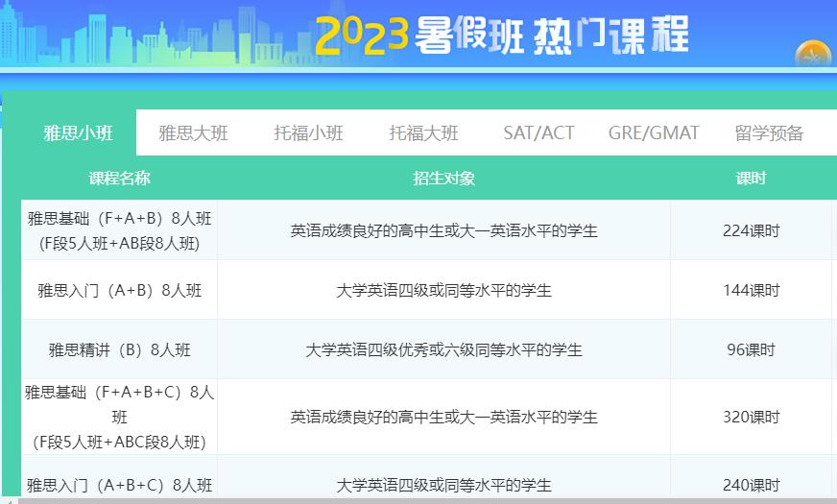
Task: Switch to 留学预备 tab
Action: (769, 132)
